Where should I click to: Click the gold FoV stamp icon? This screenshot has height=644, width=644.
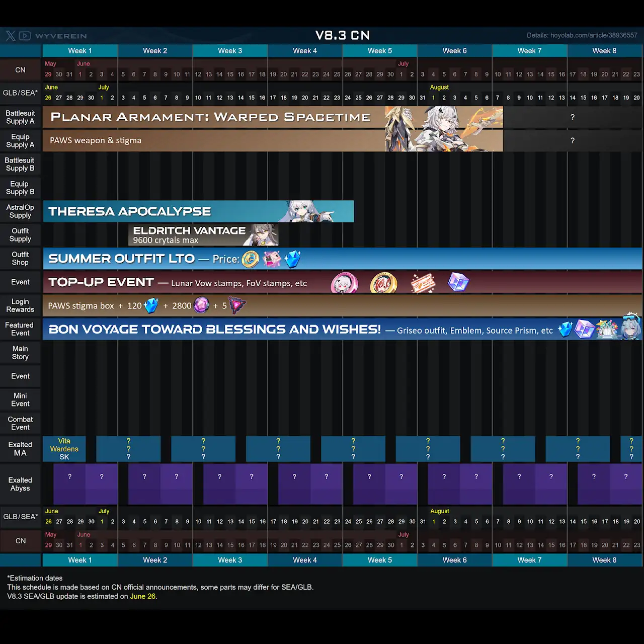click(383, 283)
